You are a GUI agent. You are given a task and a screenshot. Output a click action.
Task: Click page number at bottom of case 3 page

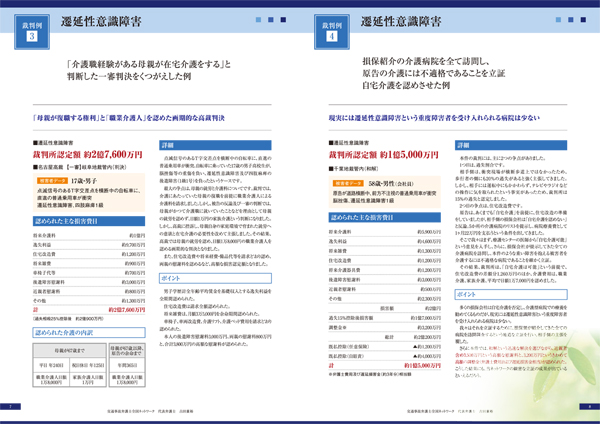pos(11,406)
